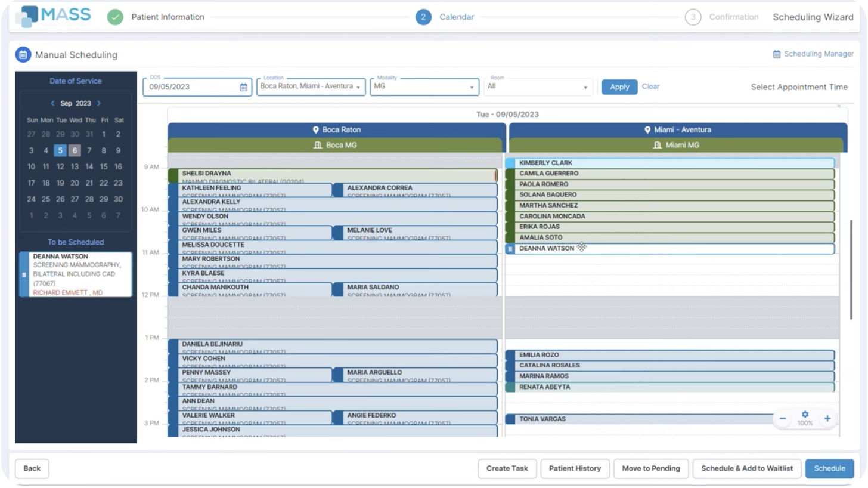Open the Location dropdown
Viewport: 868px width, 488px height.
pos(357,87)
